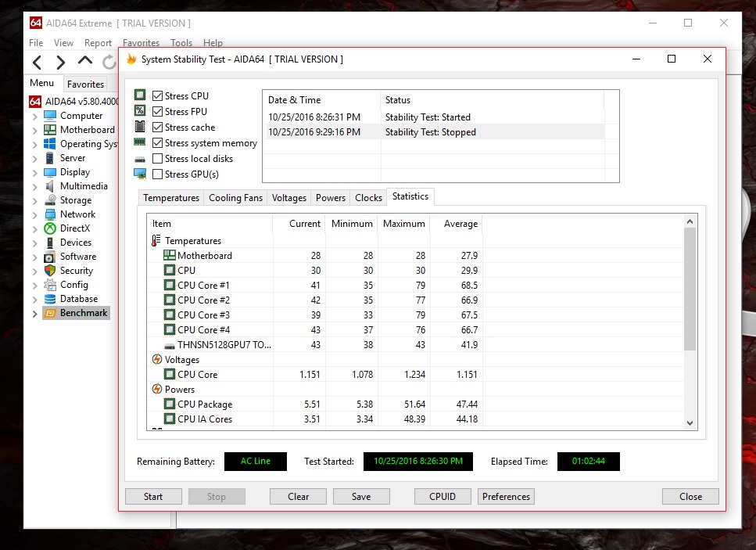Viewport: 756px width, 550px height.
Task: Open the Favorites tab in sidebar
Action: pyautogui.click(x=85, y=84)
